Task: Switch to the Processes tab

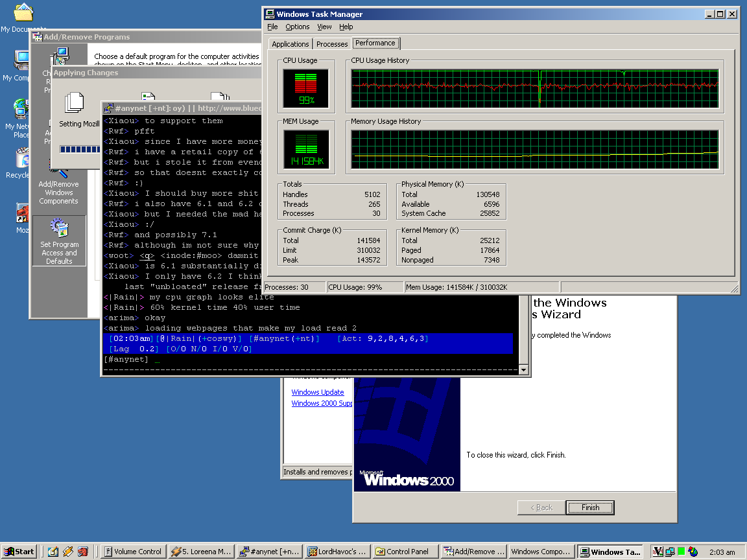Action: pos(332,44)
